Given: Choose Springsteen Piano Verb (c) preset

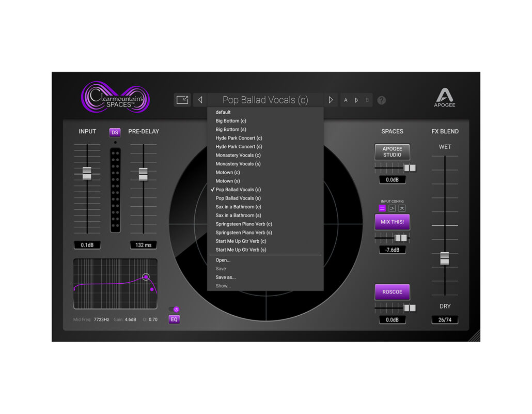Looking at the screenshot, I should pos(265,224).
